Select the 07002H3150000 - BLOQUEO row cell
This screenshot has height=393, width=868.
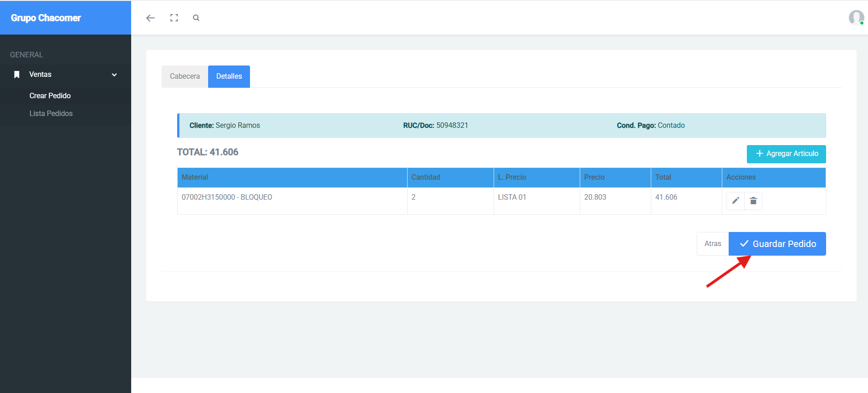(x=227, y=197)
